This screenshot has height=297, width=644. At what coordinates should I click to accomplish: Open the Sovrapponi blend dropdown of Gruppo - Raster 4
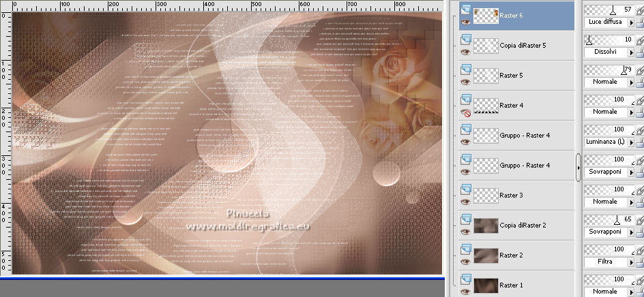click(x=631, y=172)
